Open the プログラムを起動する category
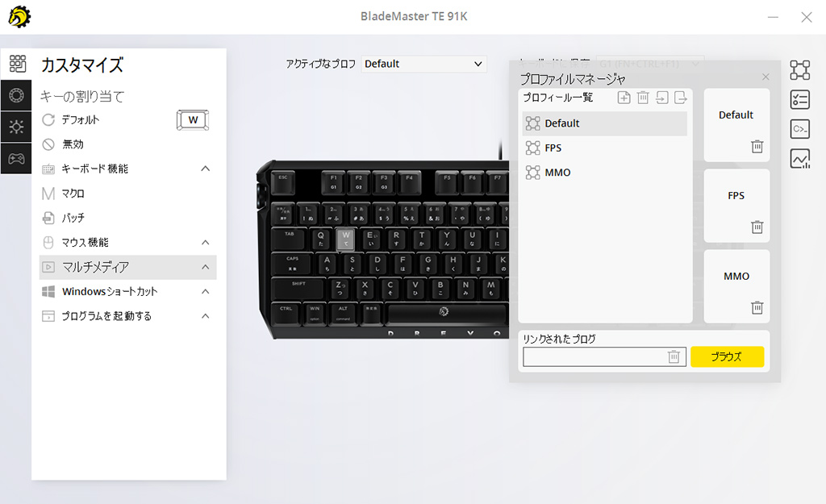The height and width of the screenshot is (504, 826). click(x=128, y=316)
